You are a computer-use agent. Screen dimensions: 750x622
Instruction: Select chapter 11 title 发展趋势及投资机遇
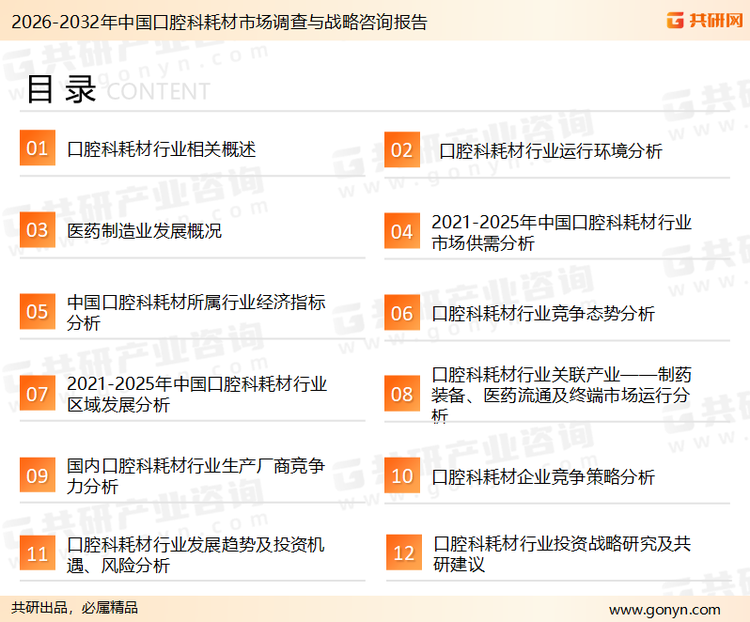pos(196,555)
